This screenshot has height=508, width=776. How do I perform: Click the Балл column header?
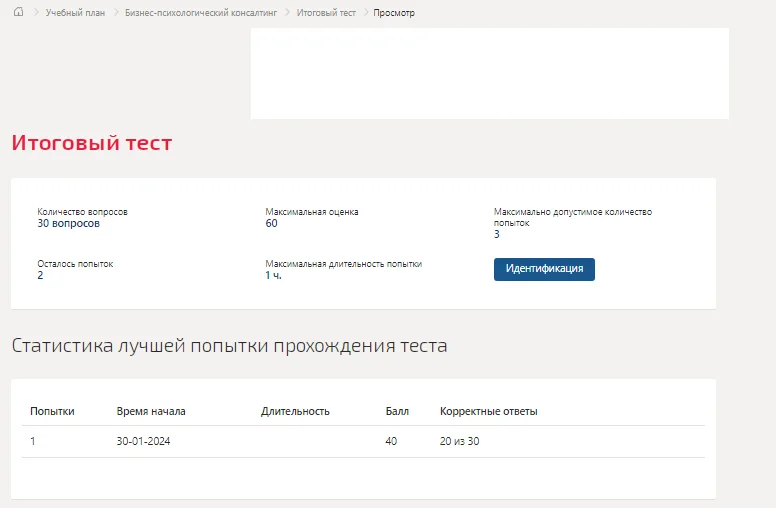coord(397,411)
